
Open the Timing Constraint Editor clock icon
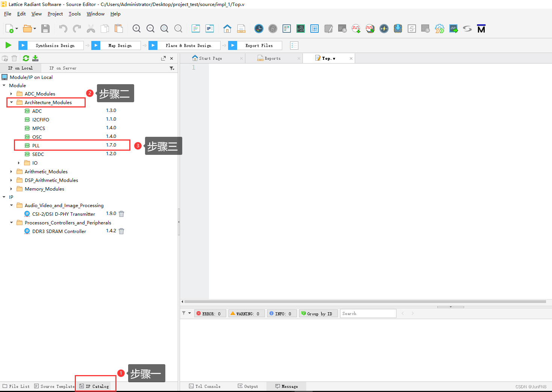(x=259, y=29)
